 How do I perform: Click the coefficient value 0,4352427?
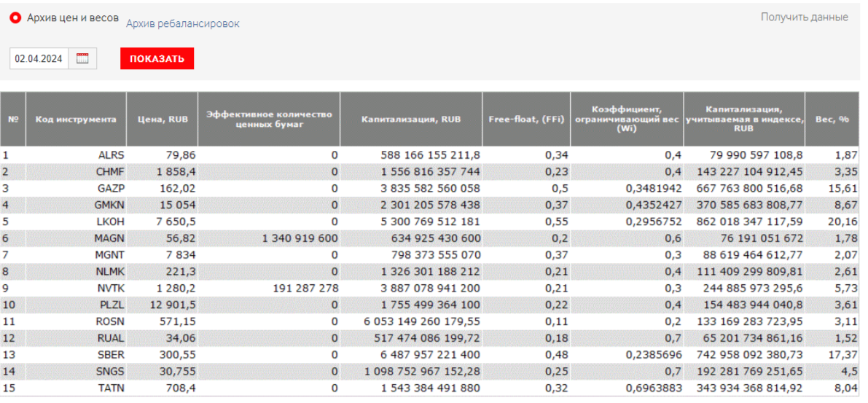click(x=653, y=205)
